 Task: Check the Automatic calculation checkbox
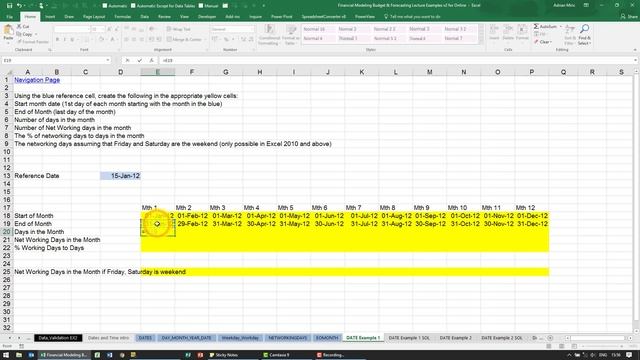point(105,6)
